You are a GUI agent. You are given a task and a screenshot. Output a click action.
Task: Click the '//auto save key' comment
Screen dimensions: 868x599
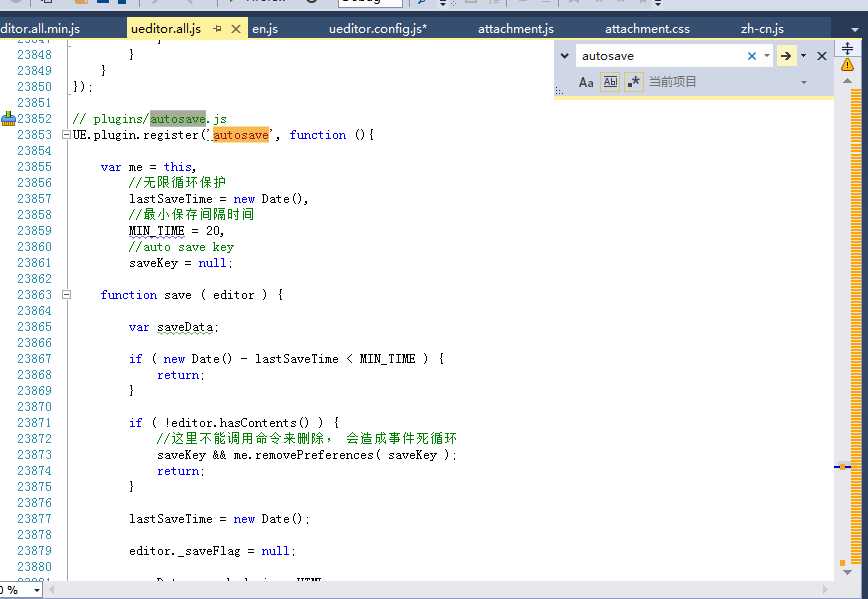tap(181, 247)
